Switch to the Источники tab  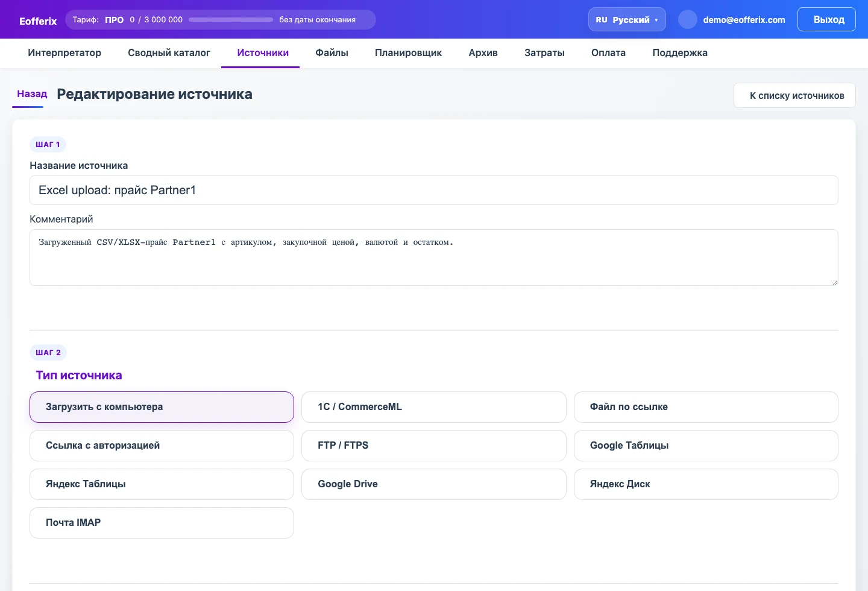263,52
